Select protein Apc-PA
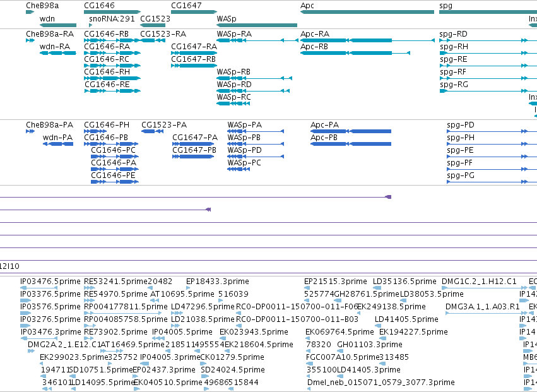The image size is (537, 392). [324, 125]
